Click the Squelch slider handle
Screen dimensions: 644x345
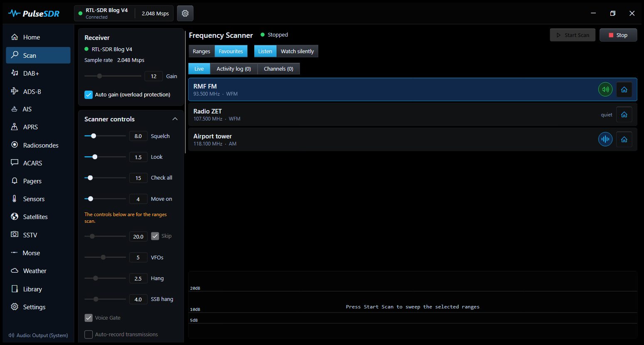pyautogui.click(x=93, y=136)
